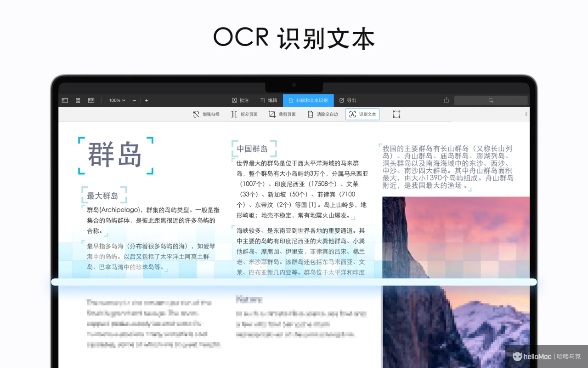Click the paragraph starting 群岛(Archipelago)

(x=153, y=220)
